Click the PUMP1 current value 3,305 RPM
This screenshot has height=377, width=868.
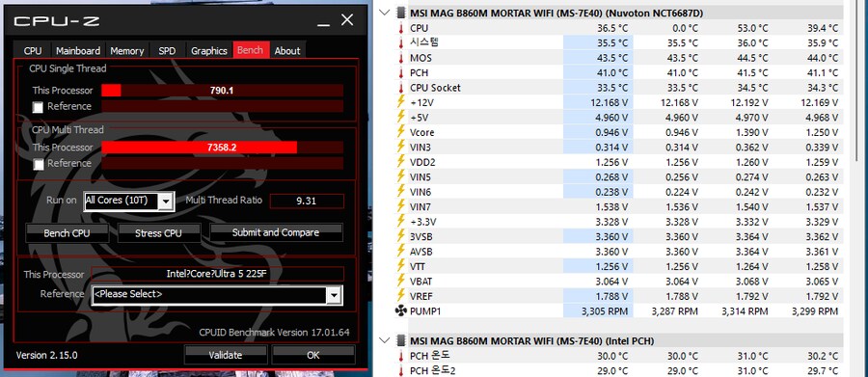click(605, 311)
